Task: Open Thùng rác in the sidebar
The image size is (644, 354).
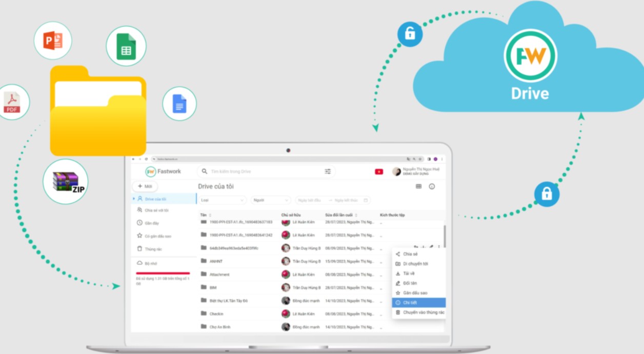Action: click(x=153, y=249)
